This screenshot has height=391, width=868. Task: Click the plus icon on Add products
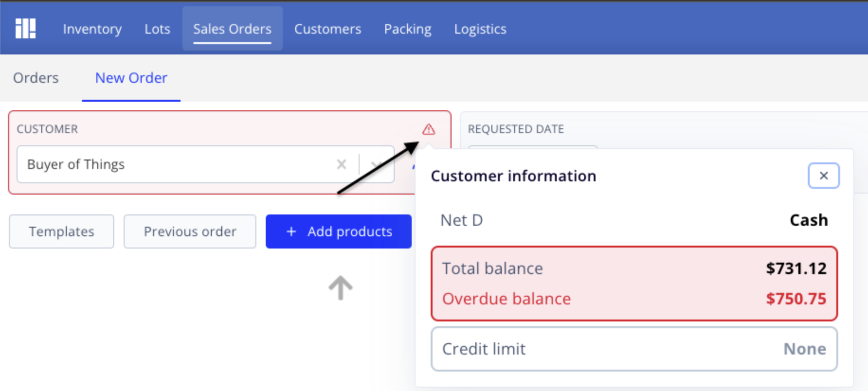(291, 231)
